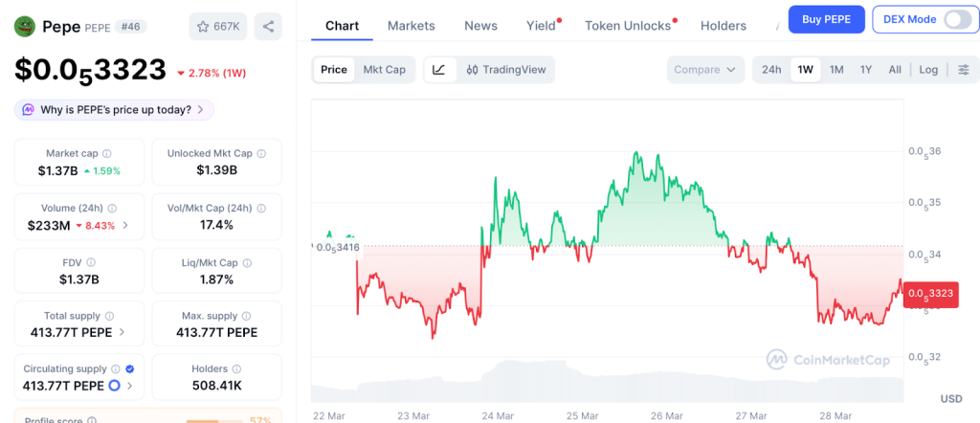980x423 pixels.
Task: Click Market cap info icon
Action: click(106, 153)
